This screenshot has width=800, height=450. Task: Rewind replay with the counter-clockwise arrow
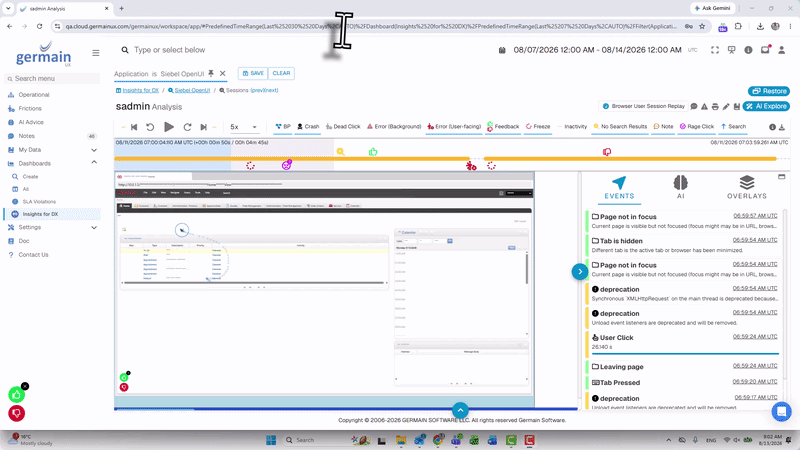[x=150, y=127]
